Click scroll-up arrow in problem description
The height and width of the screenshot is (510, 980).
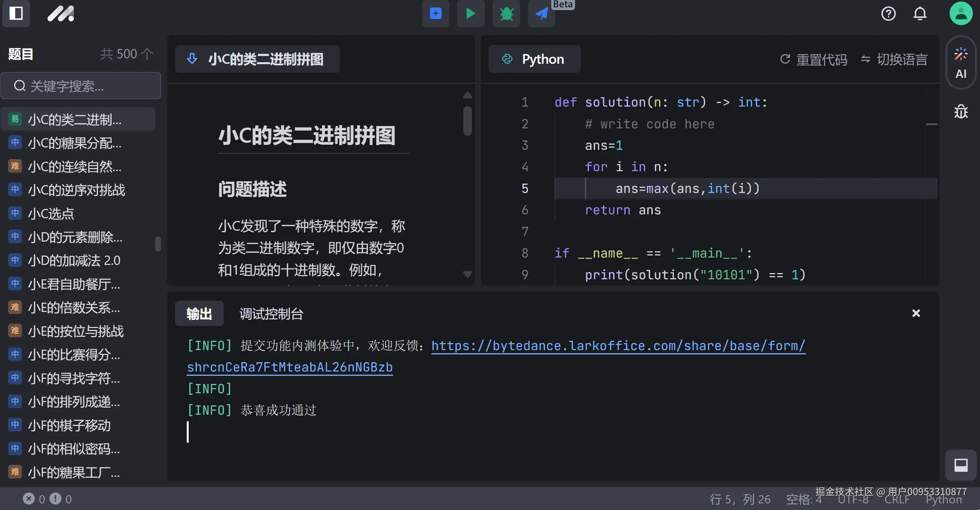[x=468, y=95]
